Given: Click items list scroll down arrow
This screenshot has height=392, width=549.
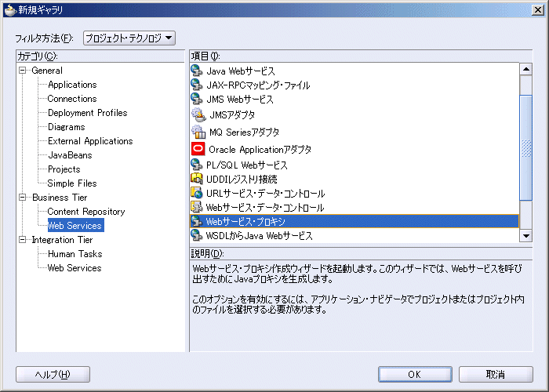Looking at the screenshot, I should (526, 235).
